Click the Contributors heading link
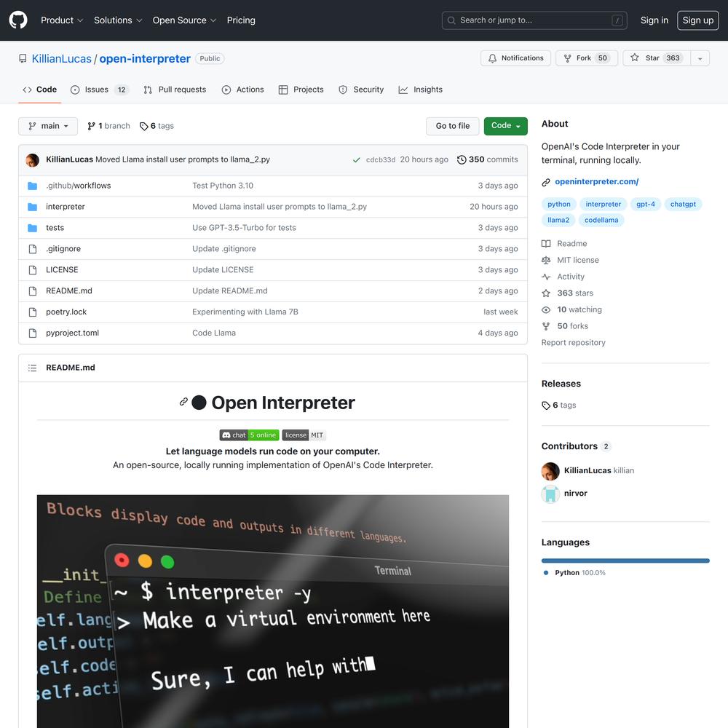Image resolution: width=728 pixels, height=728 pixels. coord(576,447)
